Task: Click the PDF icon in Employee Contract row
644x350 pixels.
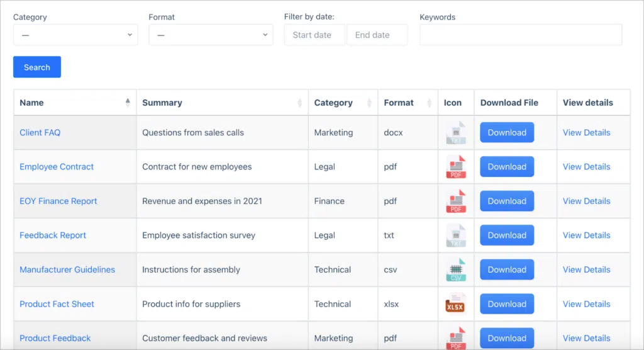Action: click(x=455, y=167)
